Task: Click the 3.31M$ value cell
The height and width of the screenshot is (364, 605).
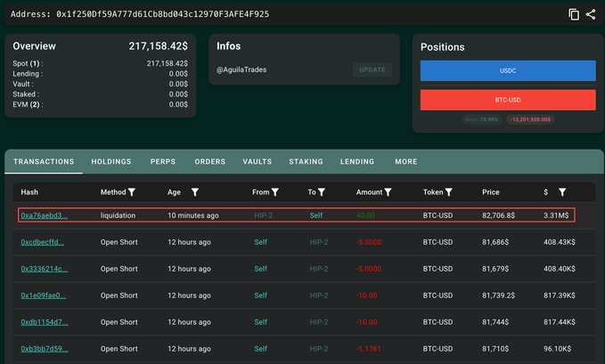Action: pos(556,215)
